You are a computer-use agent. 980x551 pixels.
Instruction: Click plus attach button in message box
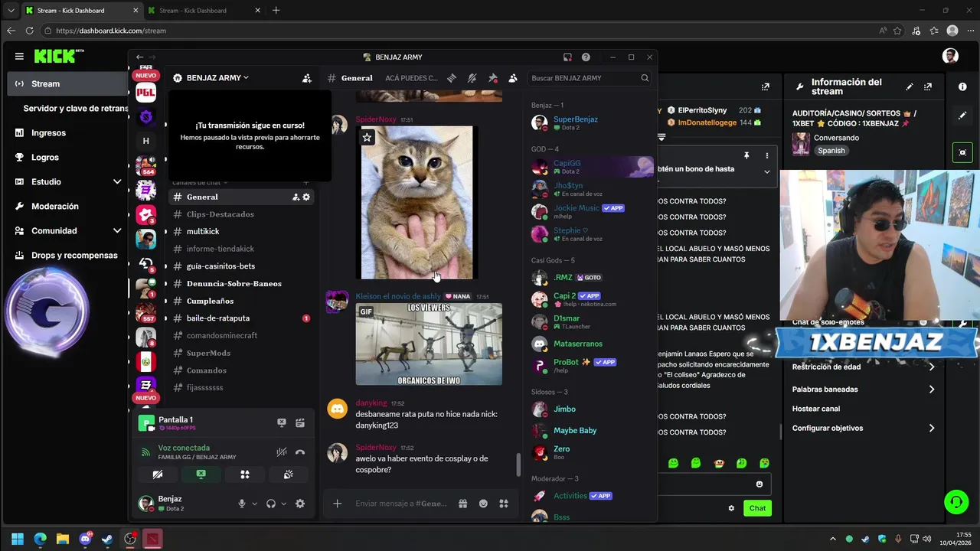(x=337, y=504)
